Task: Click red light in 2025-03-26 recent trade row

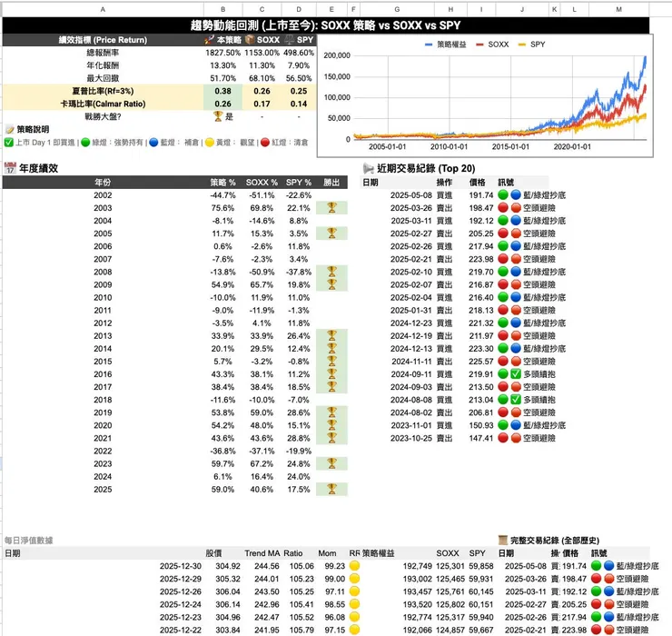Action: [503, 207]
